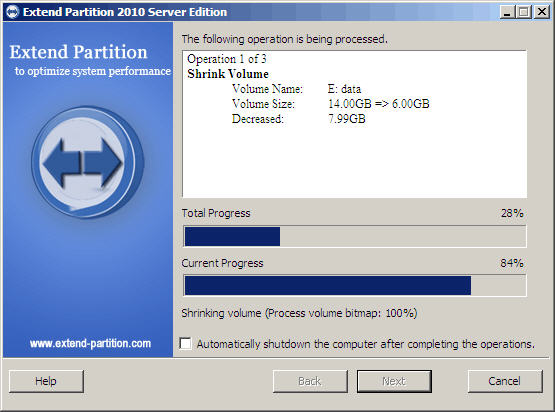Minimize the Extend Partition window

pos(507,12)
